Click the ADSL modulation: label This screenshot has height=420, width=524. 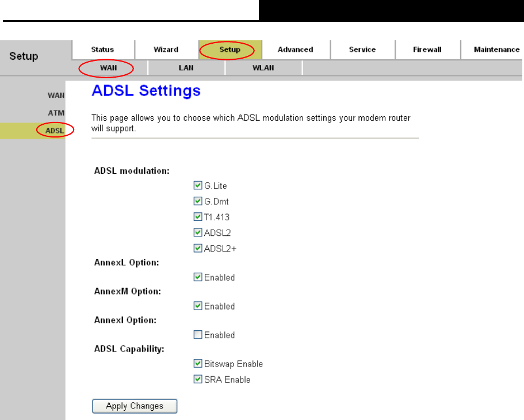132,171
